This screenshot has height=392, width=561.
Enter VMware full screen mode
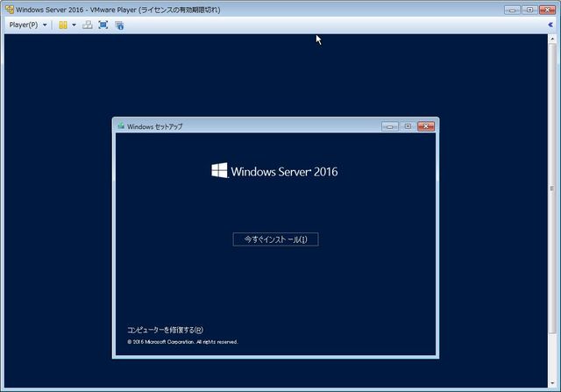[103, 25]
